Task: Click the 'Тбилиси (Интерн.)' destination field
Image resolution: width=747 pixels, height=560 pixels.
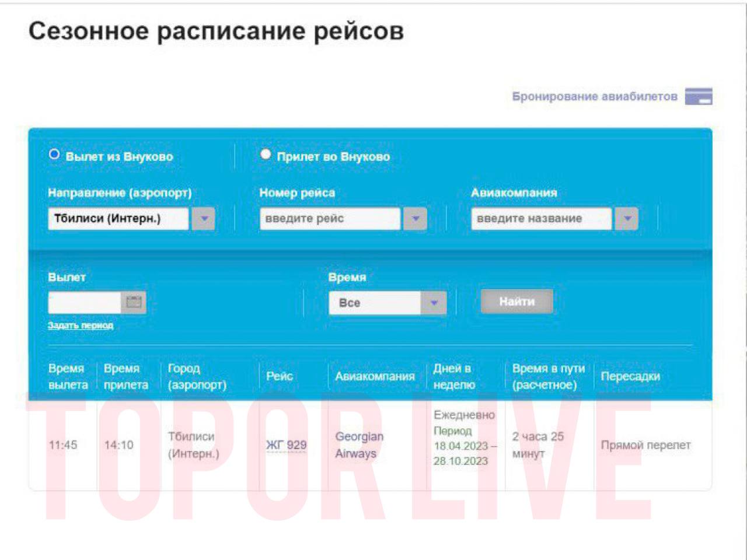Action: tap(118, 219)
